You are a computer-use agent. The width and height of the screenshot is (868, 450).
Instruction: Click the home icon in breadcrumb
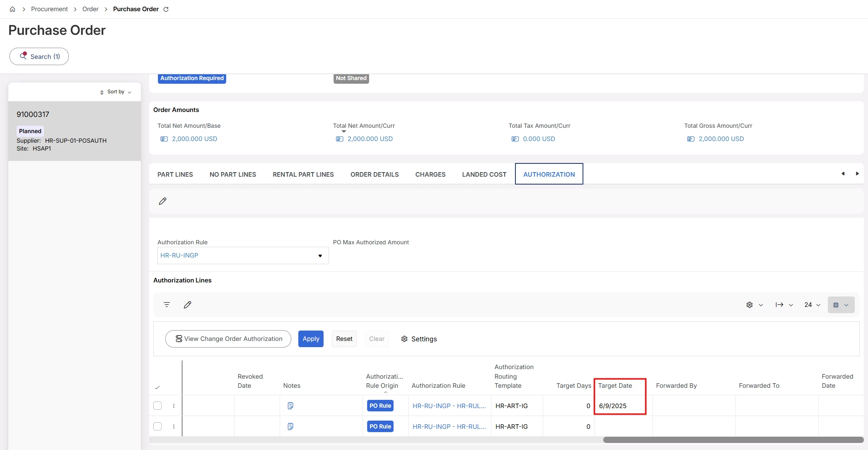click(x=12, y=9)
